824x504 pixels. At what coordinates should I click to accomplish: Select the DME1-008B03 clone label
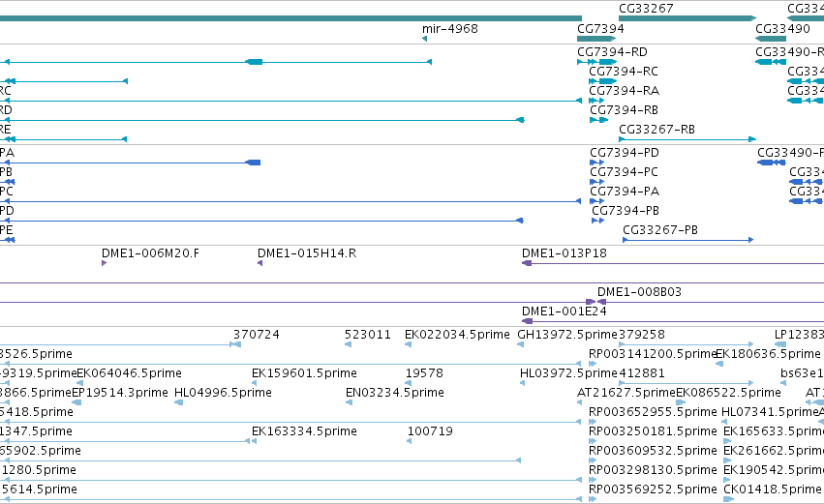[639, 292]
